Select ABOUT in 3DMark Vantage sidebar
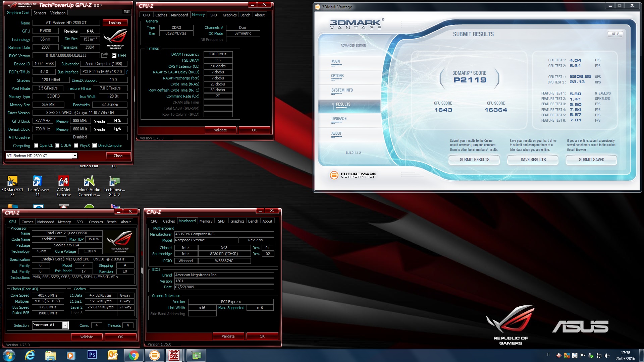The height and width of the screenshot is (362, 644). tap(336, 133)
